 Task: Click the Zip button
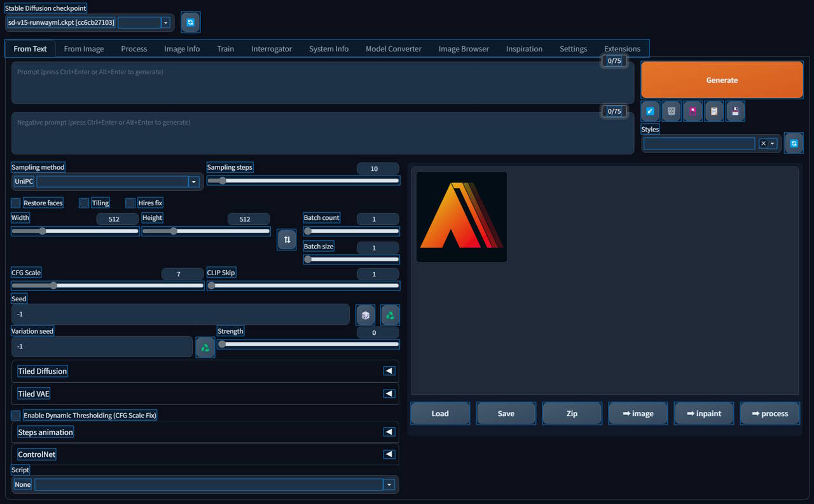572,414
